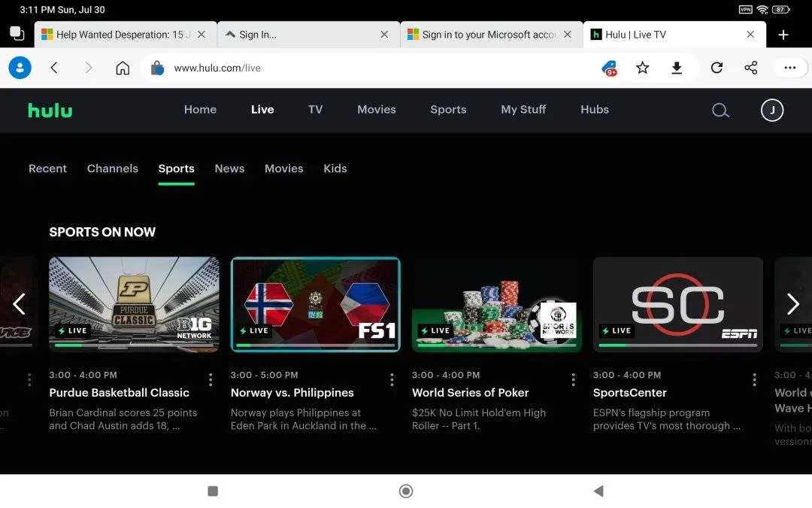Play the Purdue Classic Big Network thumbnail
Viewport: 812px width, 508px height.
(134, 304)
